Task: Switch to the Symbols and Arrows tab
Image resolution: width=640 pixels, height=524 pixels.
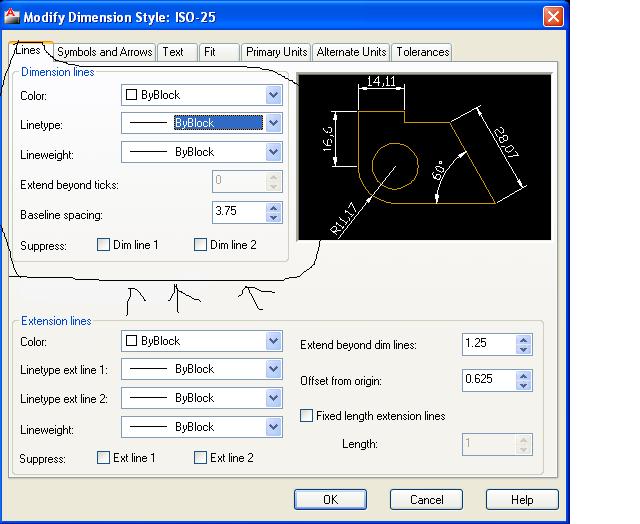Action: click(104, 52)
